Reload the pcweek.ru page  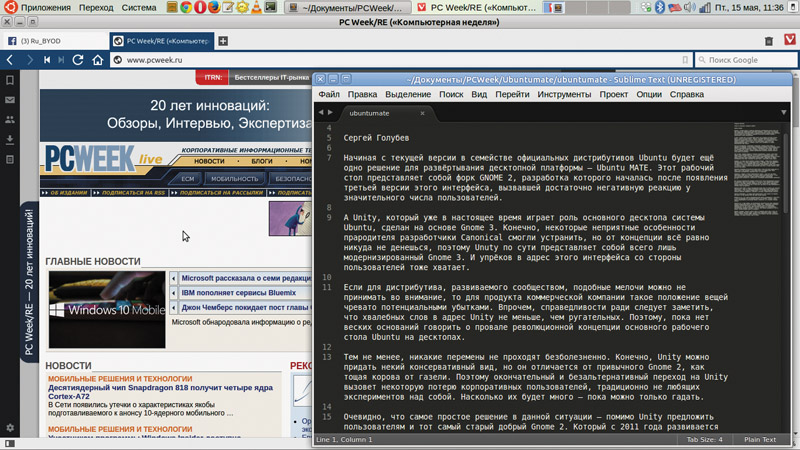(x=78, y=60)
